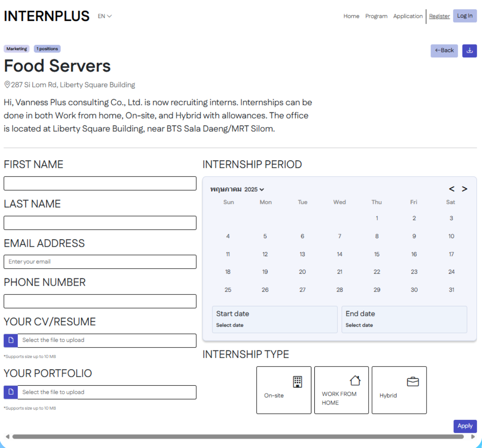
Task: Click the download icon button
Action: click(469, 51)
